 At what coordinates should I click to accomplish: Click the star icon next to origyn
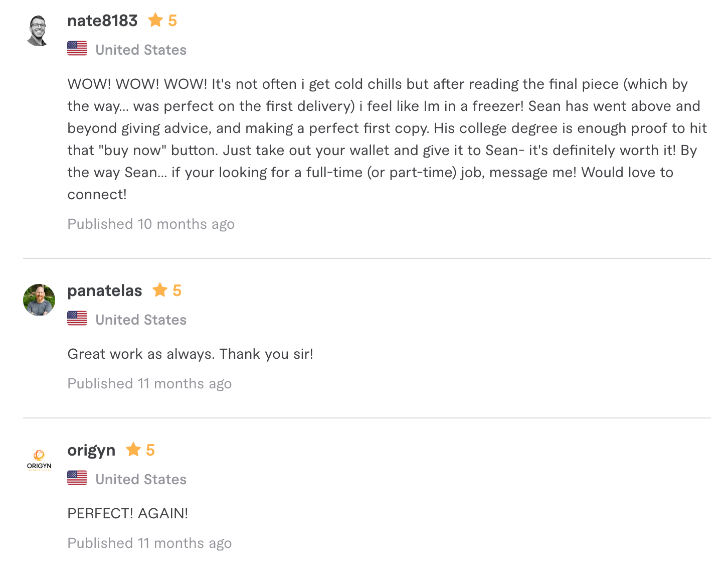tap(133, 450)
